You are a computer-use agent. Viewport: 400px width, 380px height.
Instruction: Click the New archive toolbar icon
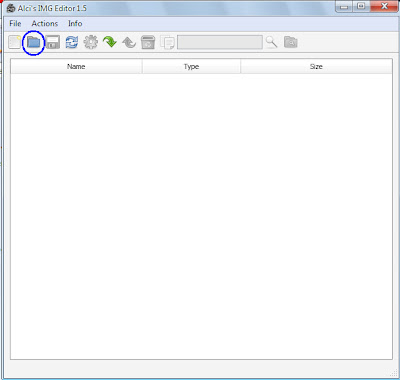point(14,43)
